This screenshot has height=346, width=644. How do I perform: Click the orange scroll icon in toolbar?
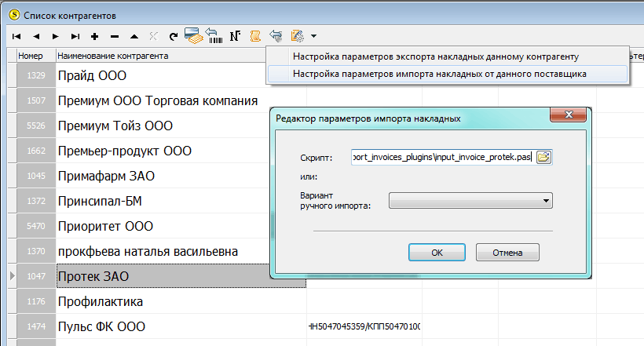(255, 36)
